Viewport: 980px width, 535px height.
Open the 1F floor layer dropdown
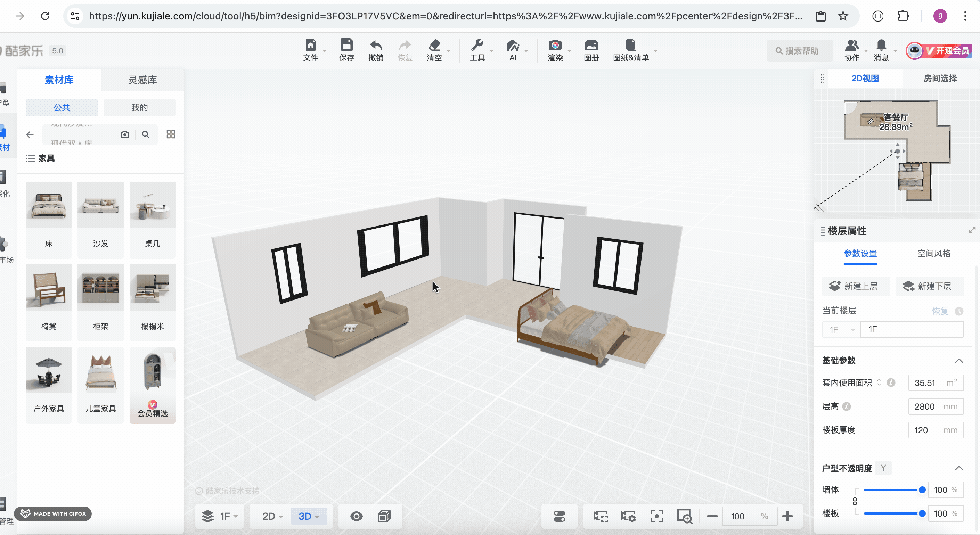(220, 516)
